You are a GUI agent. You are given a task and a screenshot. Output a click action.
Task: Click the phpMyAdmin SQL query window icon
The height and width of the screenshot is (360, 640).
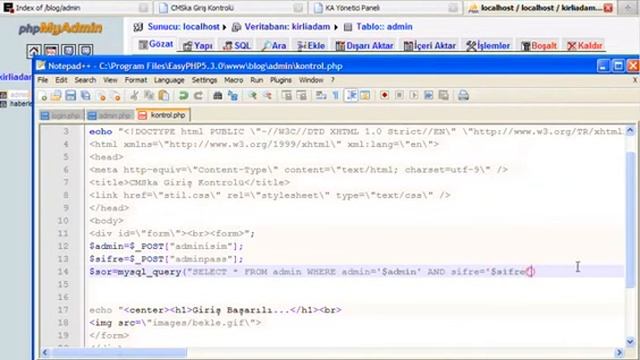51,51
